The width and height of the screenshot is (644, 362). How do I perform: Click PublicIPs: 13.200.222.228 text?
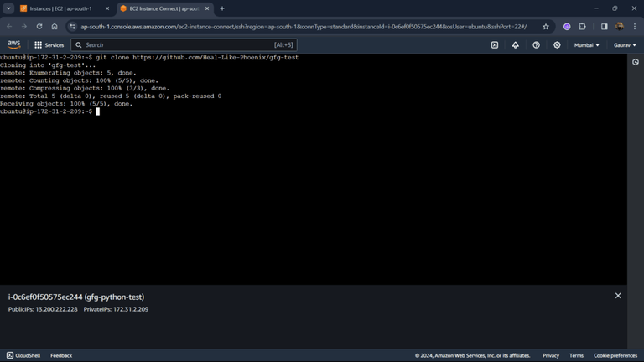click(43, 309)
